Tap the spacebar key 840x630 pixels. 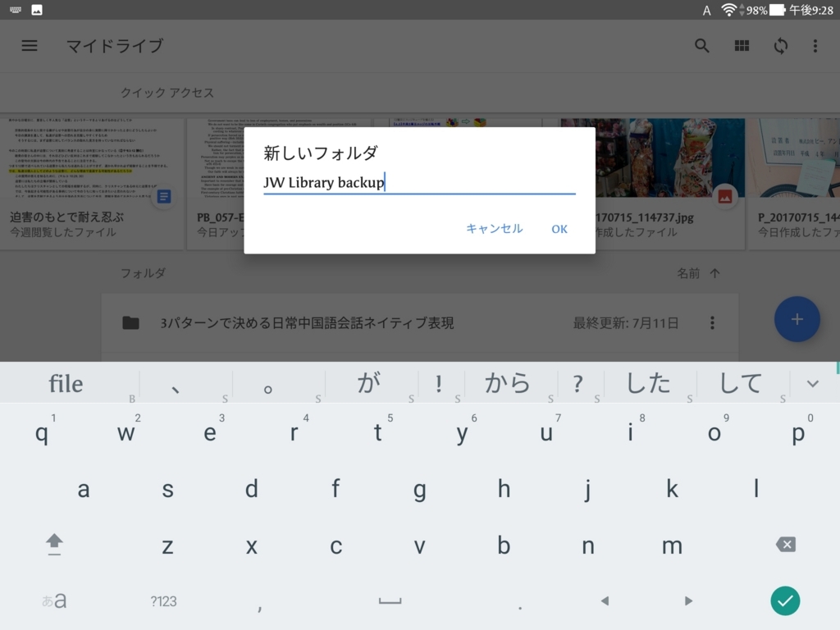(x=390, y=601)
